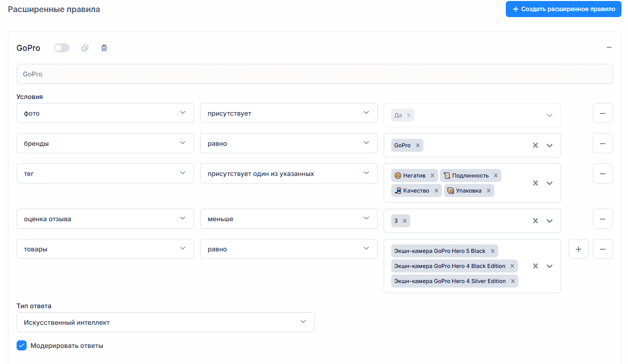Clear all selected tags in тег field

535,183
